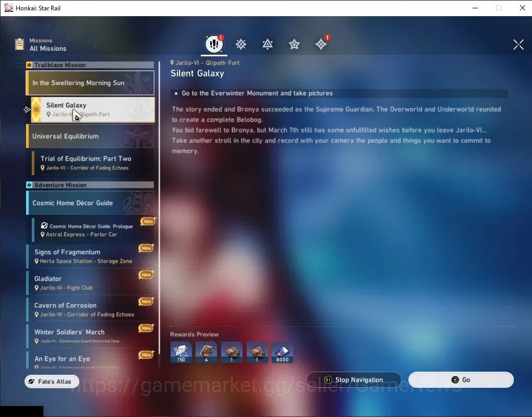This screenshot has width=532, height=417.
Task: Click the Trailblaze Mission section header
Action: click(x=90, y=65)
